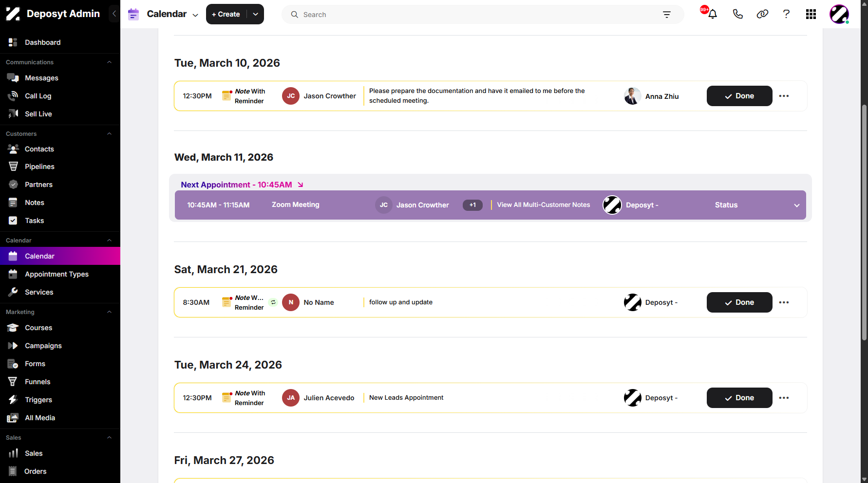Click the + Create button

click(x=226, y=14)
